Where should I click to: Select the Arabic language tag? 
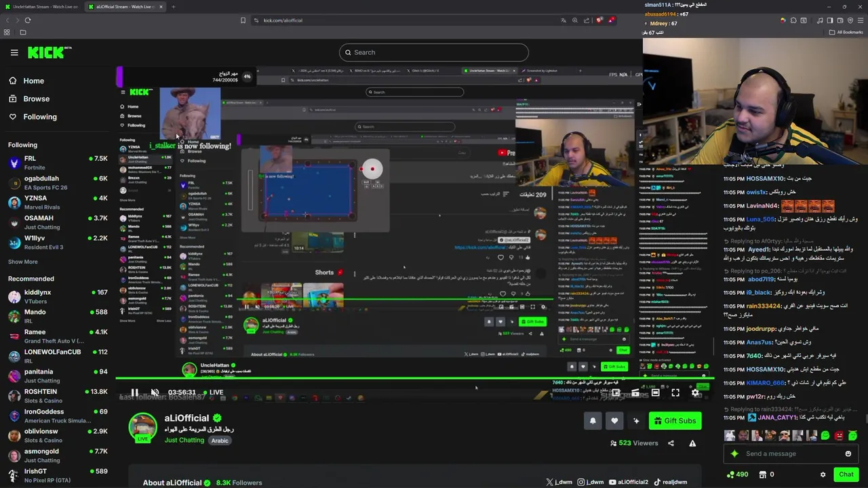[x=220, y=441]
